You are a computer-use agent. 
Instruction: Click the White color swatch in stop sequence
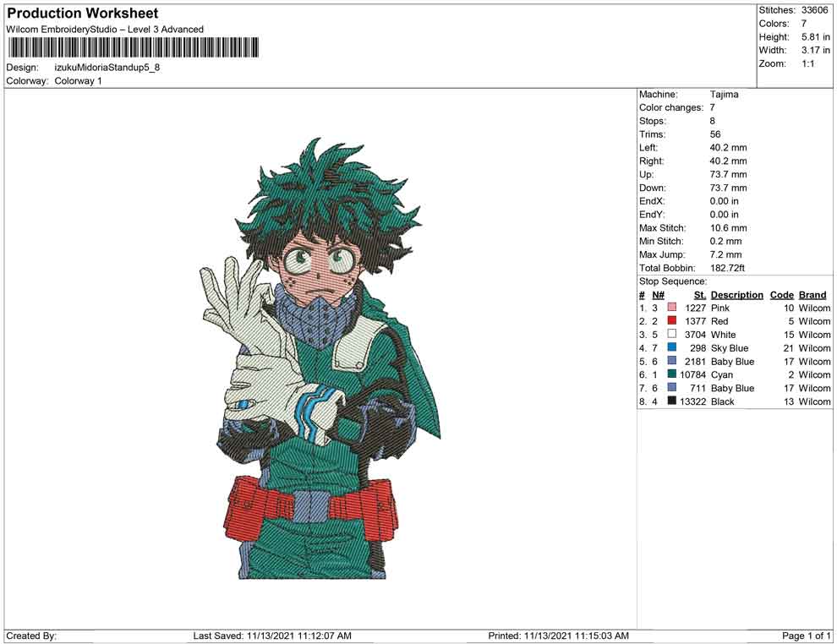click(671, 334)
